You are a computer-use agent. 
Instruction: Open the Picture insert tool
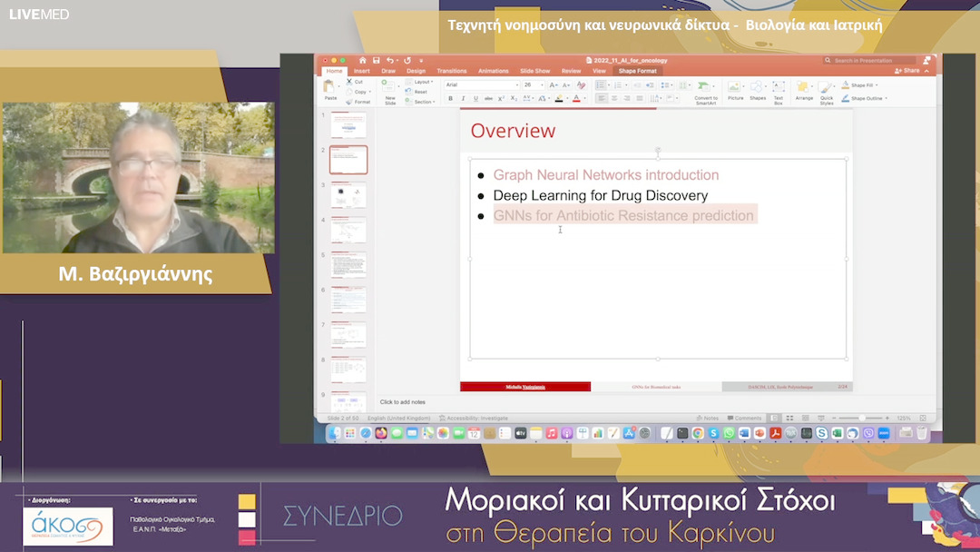coord(735,90)
